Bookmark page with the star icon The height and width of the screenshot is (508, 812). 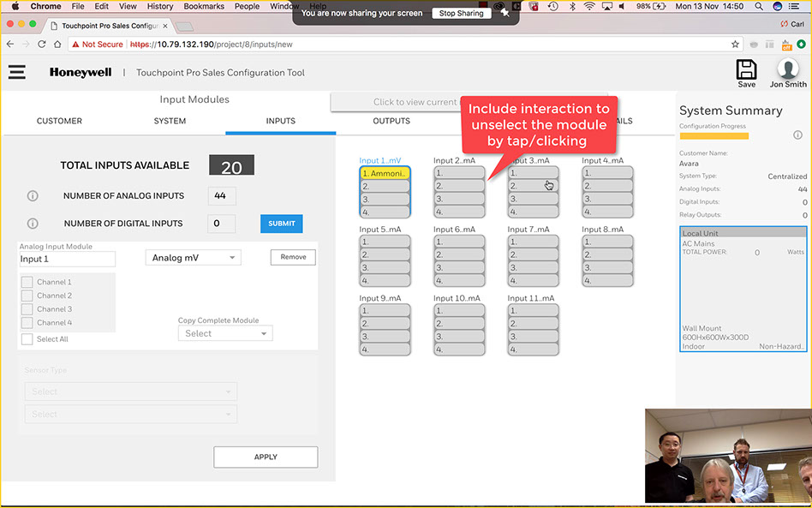(735, 45)
